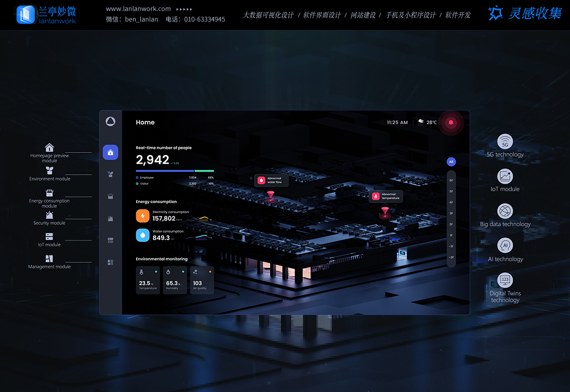
Task: Open the Environment plant icon in the sidebar
Action: pyautogui.click(x=110, y=174)
